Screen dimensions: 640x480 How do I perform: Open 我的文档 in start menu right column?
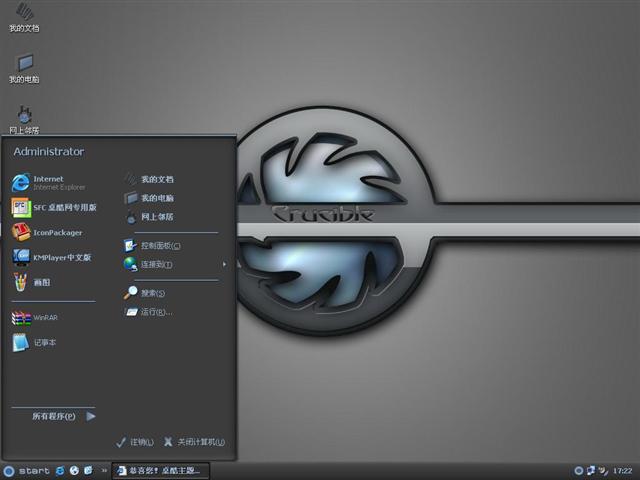(x=149, y=179)
